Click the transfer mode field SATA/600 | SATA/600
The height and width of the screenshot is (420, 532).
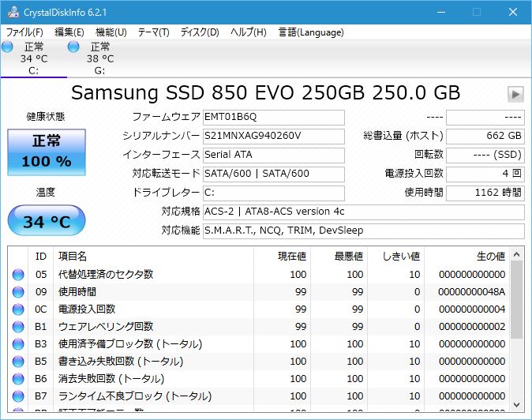click(273, 174)
